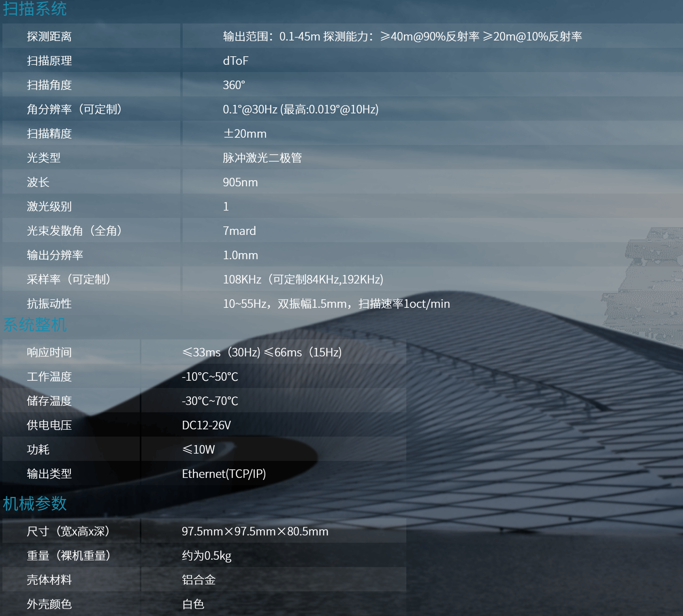The image size is (683, 616).
Task: Select the '-30°C~70°C' value
Action: pyautogui.click(x=210, y=401)
